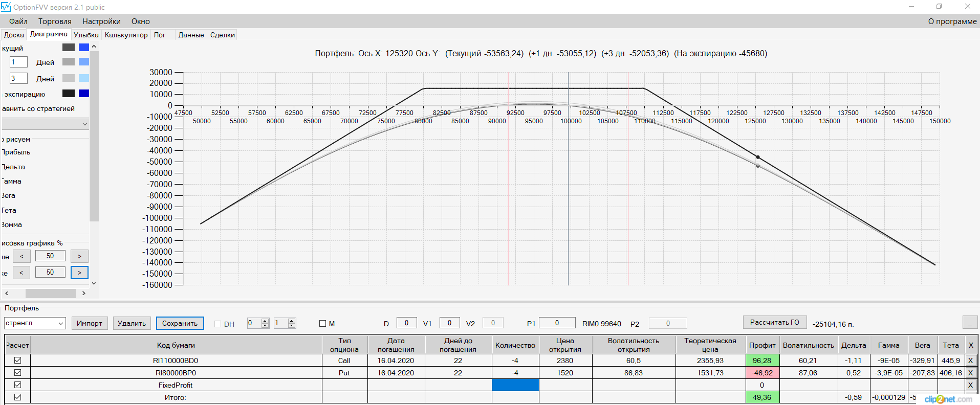Uncheck calculation for RI80000BP0 row
Viewport: 980px width, 405px height.
pyautogui.click(x=17, y=372)
